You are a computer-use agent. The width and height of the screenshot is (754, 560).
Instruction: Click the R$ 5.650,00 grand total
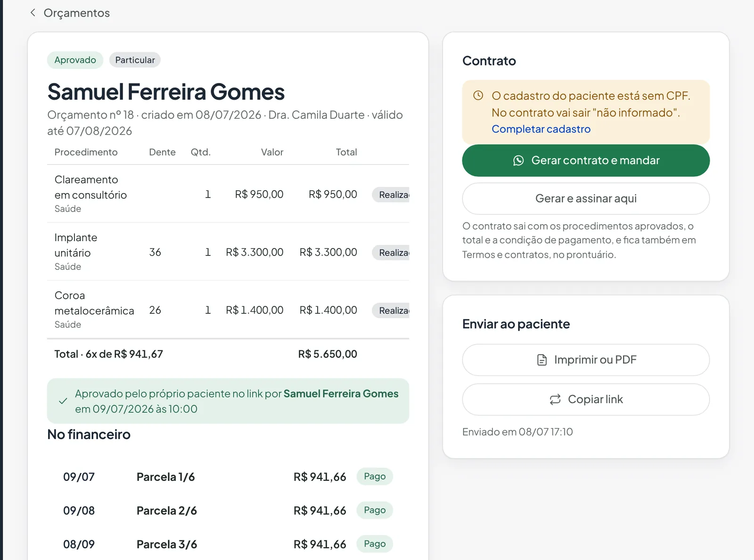(328, 354)
